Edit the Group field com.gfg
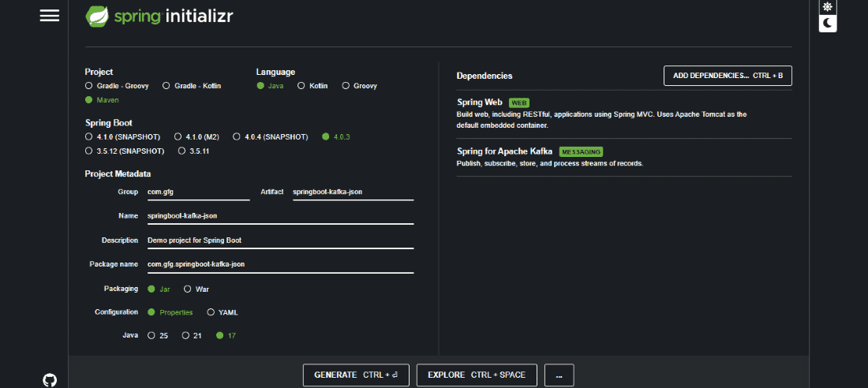This screenshot has width=868, height=388. [199, 192]
